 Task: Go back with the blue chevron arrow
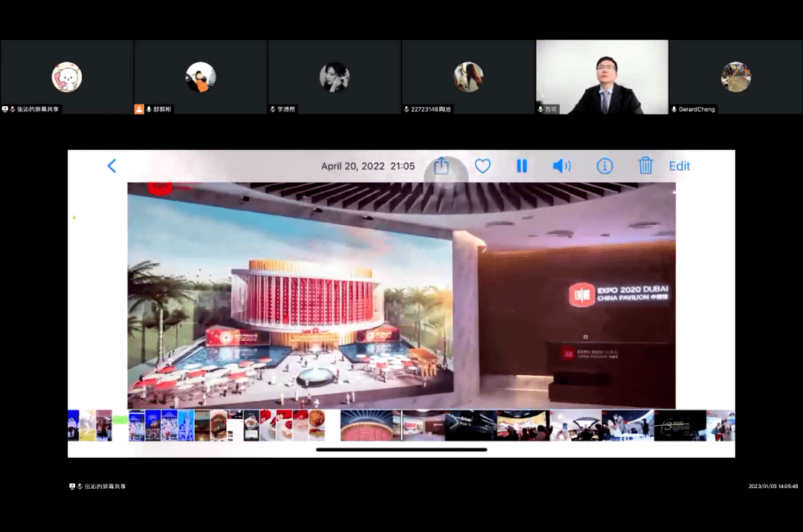click(x=112, y=166)
